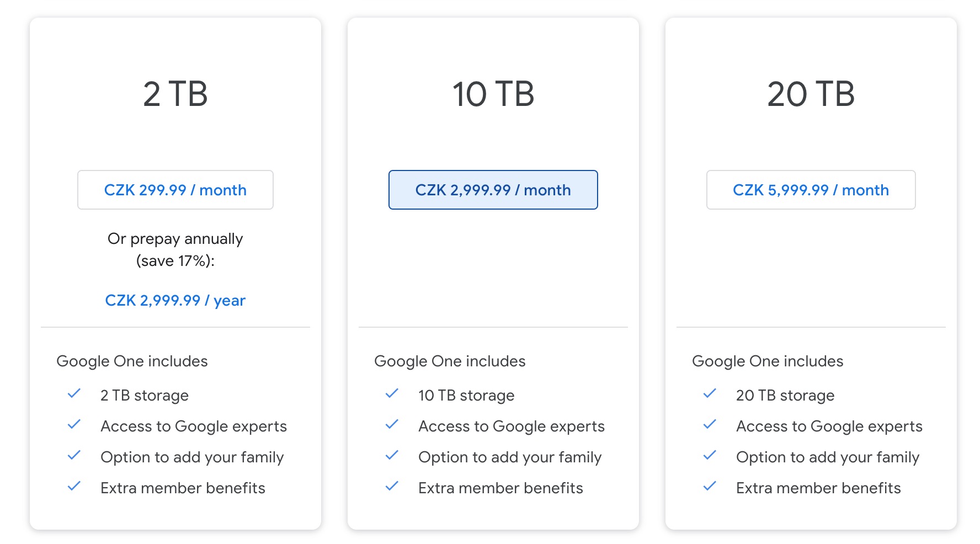Click the CZK 299.99 / month button
980x544 pixels.
[175, 190]
